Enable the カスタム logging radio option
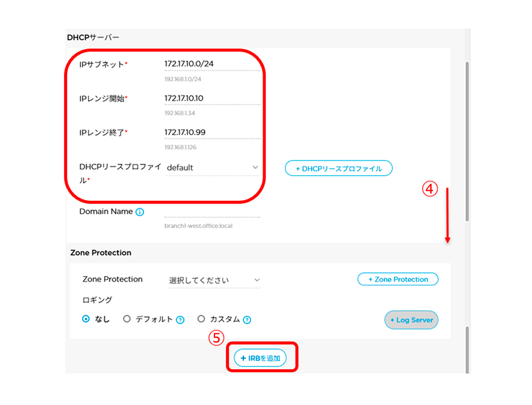Image resolution: width=532 pixels, height=405 pixels. tap(201, 319)
